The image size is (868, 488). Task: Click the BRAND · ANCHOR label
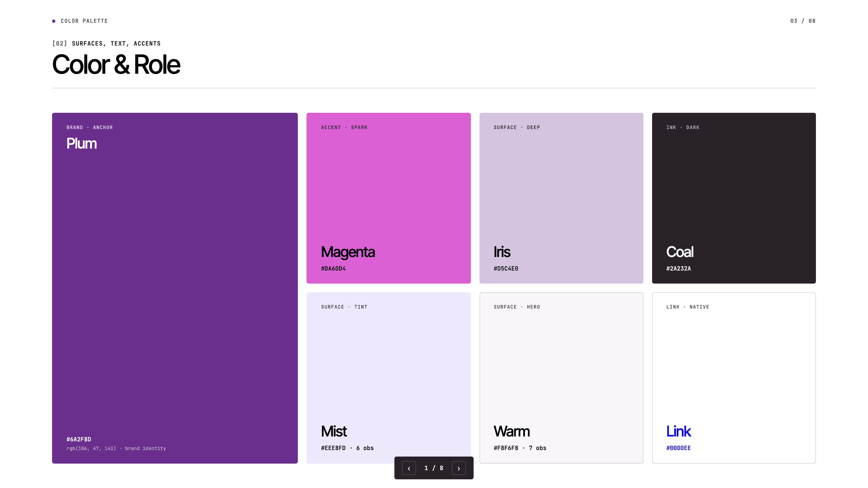tap(90, 127)
